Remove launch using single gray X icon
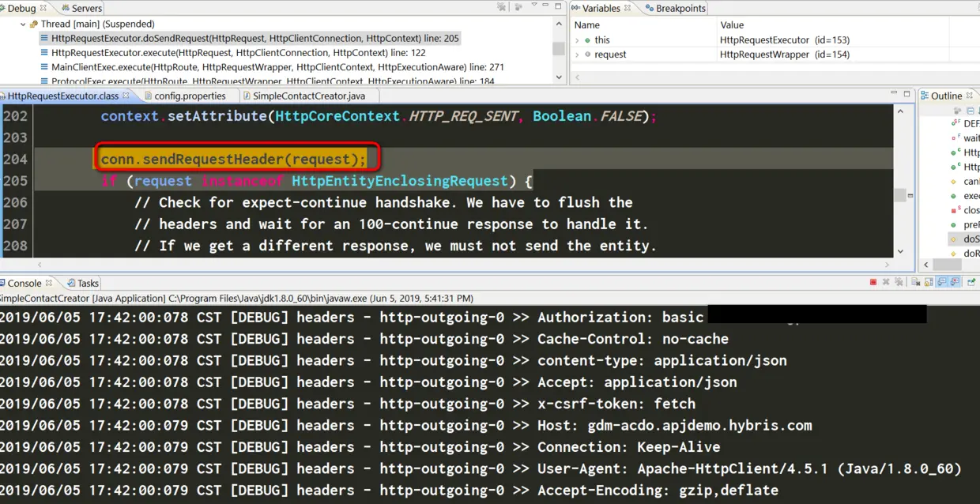Screen dimensions: 980x504 click(x=886, y=282)
